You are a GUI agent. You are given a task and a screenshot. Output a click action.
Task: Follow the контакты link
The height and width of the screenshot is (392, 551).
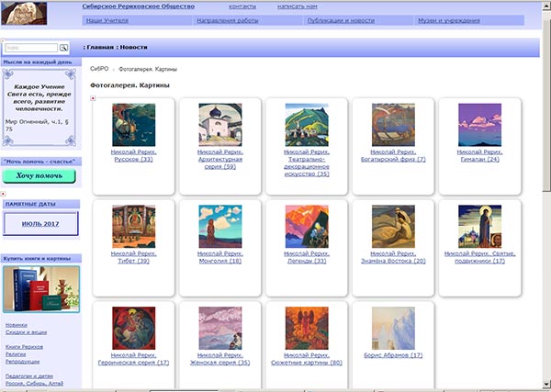[242, 6]
